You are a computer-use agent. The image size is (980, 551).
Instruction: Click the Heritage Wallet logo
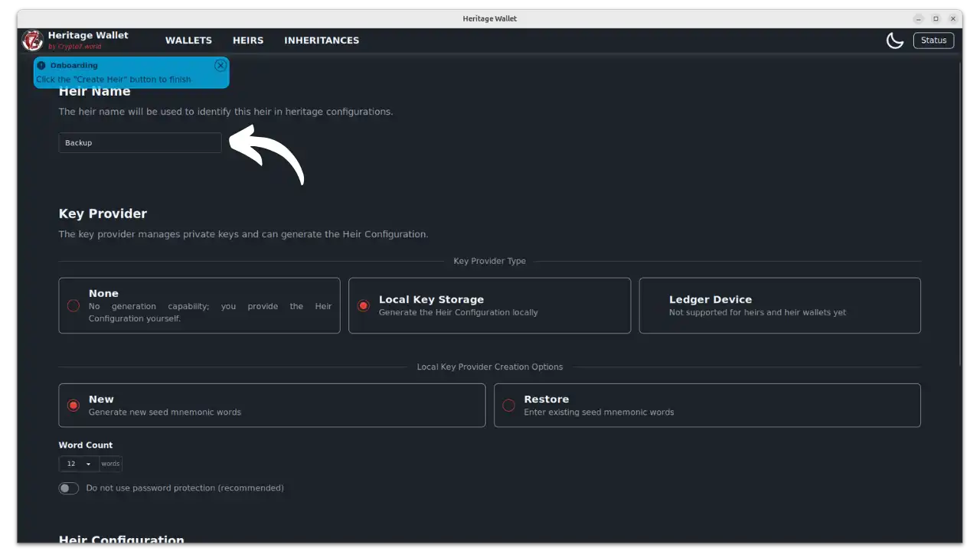(x=31, y=40)
